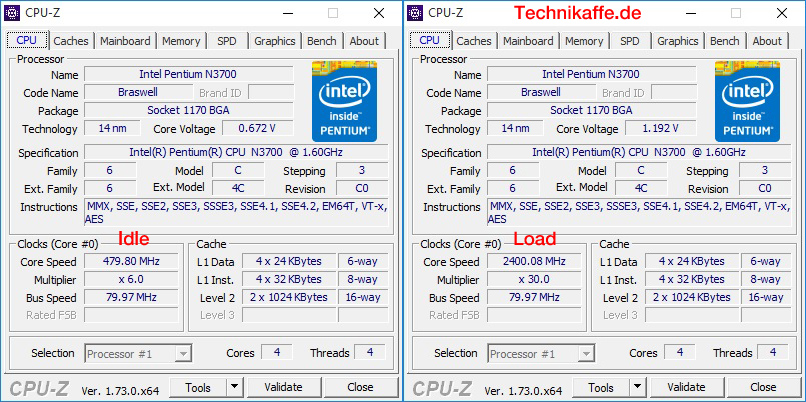Click Core Voltage value 1.192 V

pos(661,128)
